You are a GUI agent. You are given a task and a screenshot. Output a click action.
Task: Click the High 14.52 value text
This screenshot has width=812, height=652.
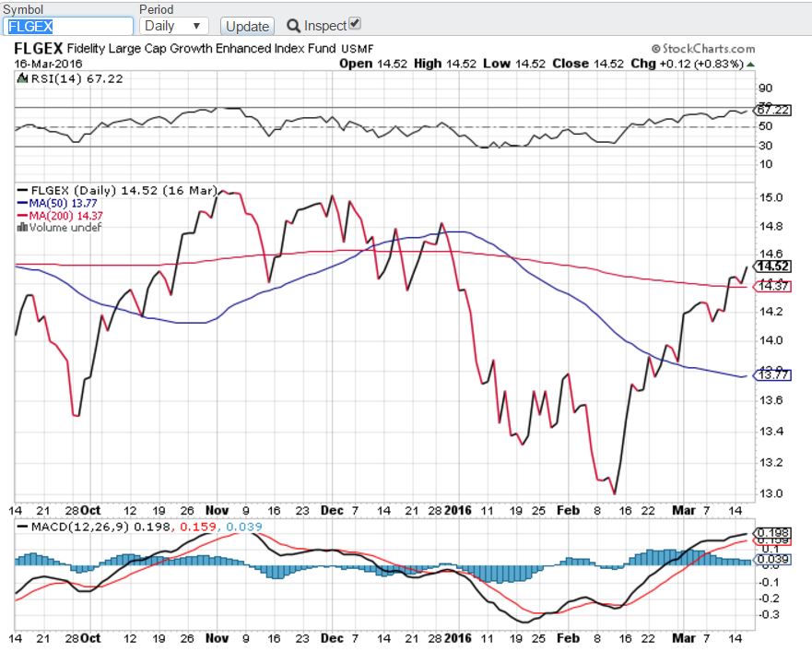[x=445, y=64]
